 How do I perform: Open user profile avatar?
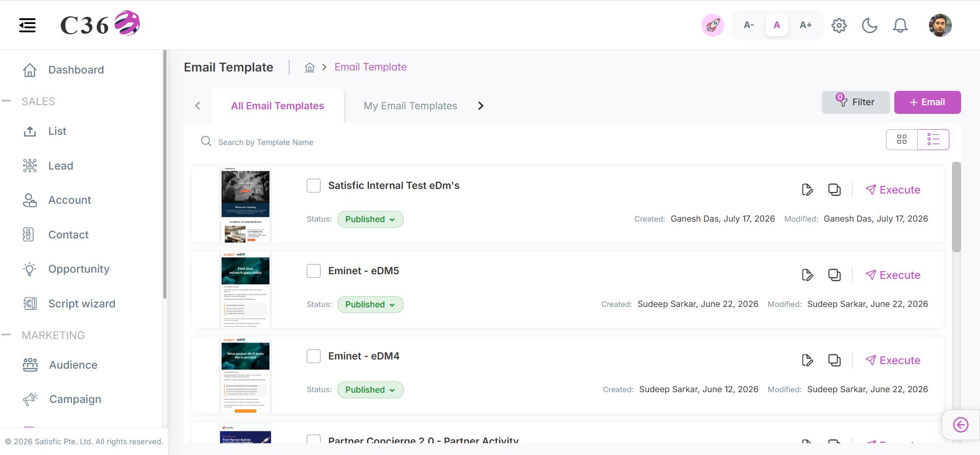940,25
